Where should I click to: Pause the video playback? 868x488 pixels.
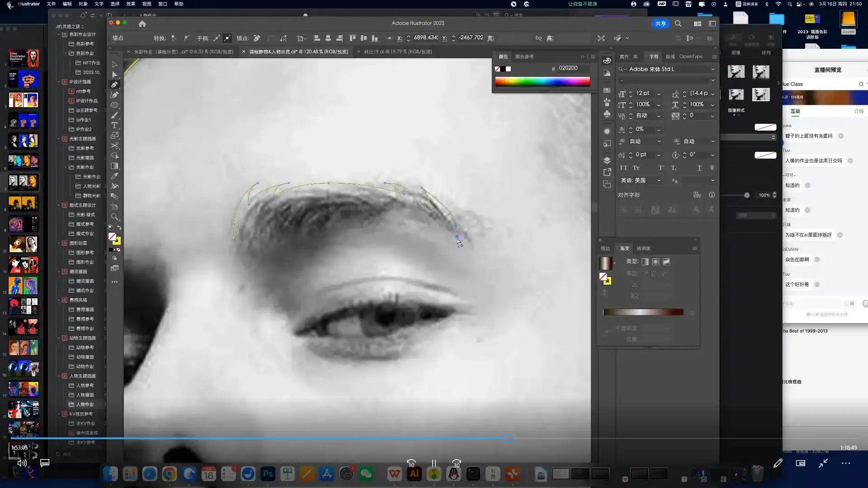tap(434, 463)
